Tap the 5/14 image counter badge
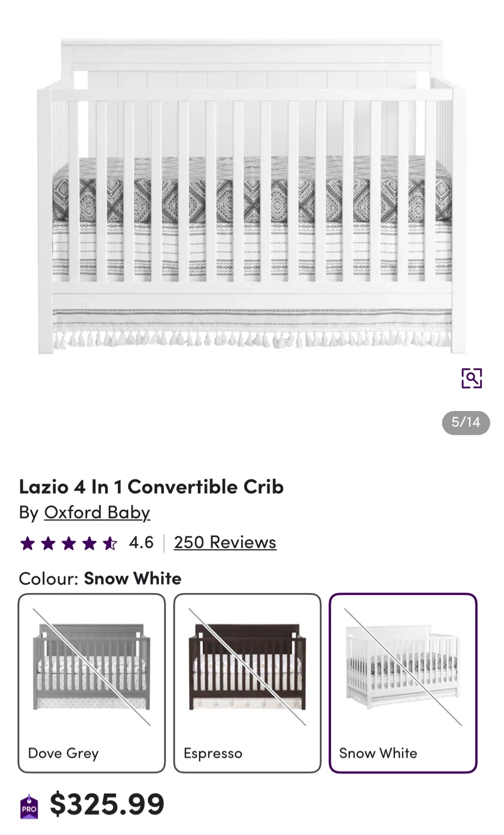The width and height of the screenshot is (504, 835). tap(466, 423)
